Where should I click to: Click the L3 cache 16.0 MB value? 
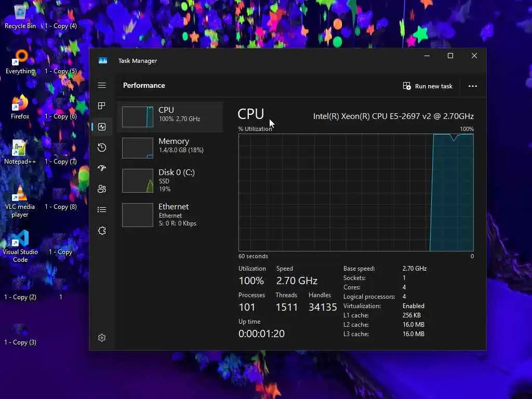413,334
